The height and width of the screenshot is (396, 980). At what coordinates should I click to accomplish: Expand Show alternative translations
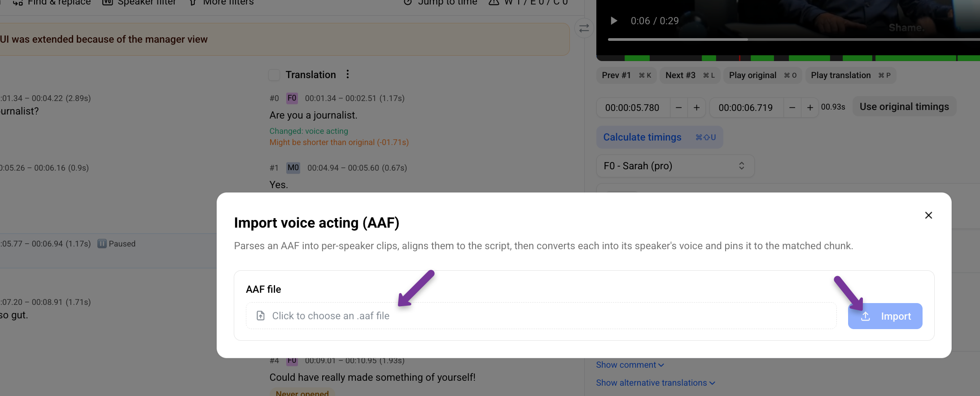(656, 383)
